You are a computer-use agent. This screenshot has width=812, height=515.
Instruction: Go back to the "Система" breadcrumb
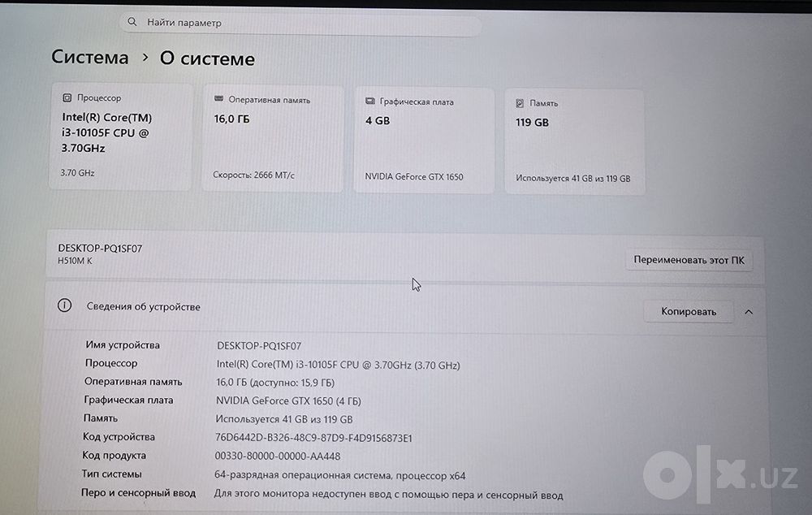click(90, 57)
